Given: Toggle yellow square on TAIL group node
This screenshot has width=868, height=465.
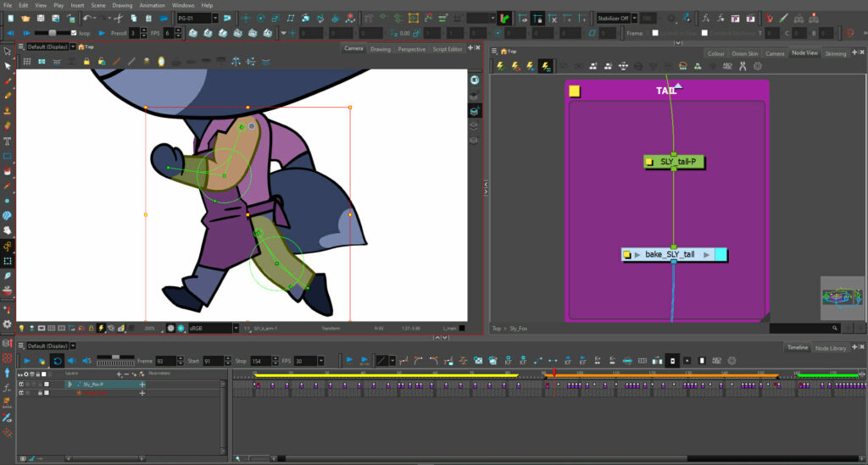Looking at the screenshot, I should click(575, 91).
